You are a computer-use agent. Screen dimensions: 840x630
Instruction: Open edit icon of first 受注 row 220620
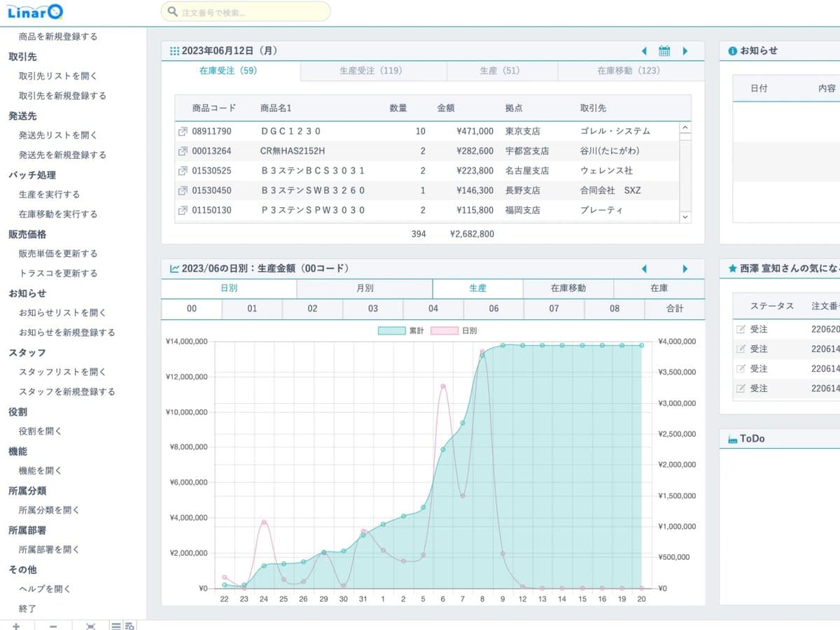tap(741, 329)
